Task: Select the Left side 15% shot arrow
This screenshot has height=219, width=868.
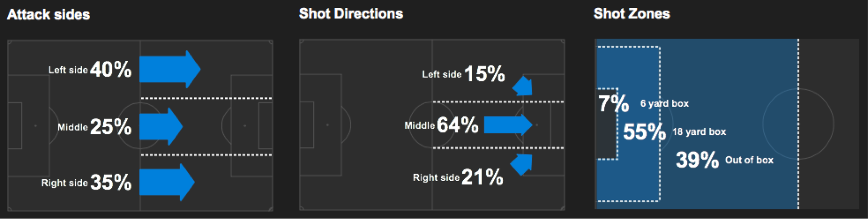Action: coord(524,86)
